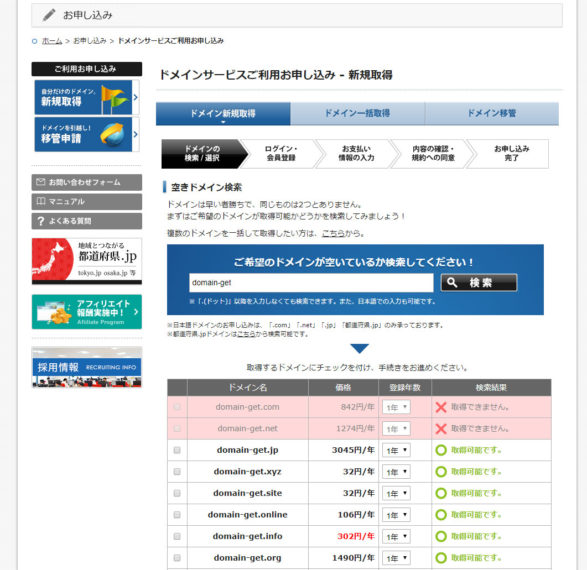Open the 移管申請 globe banner
This screenshot has width=587, height=570.
pos(86,134)
